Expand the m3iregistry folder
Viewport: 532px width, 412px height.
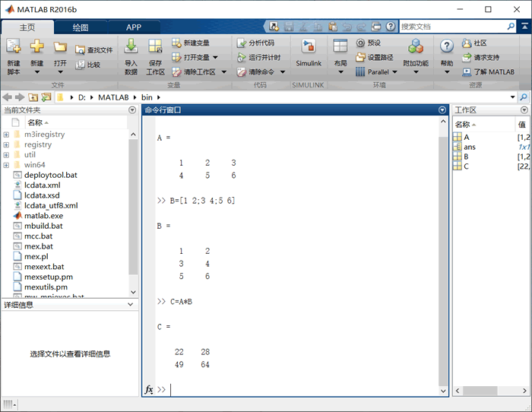(x=6, y=135)
